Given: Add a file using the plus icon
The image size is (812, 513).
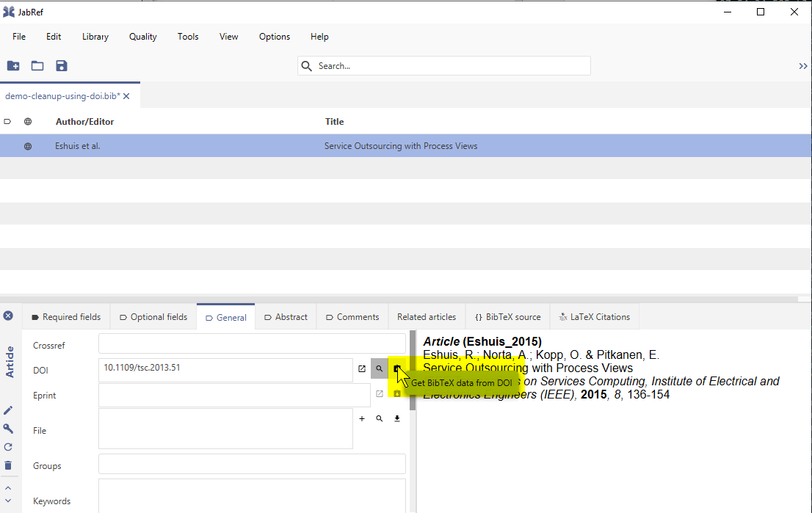Looking at the screenshot, I should point(362,418).
